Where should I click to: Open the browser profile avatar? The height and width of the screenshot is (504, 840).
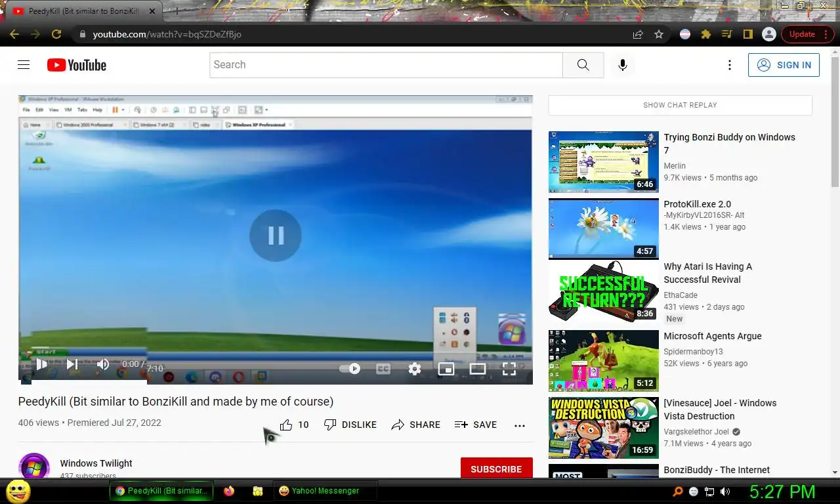768,34
